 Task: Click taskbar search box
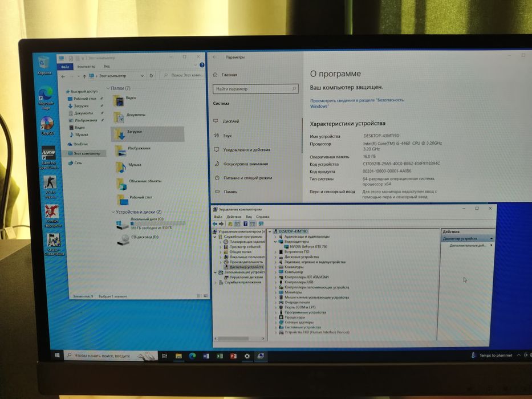click(x=111, y=356)
